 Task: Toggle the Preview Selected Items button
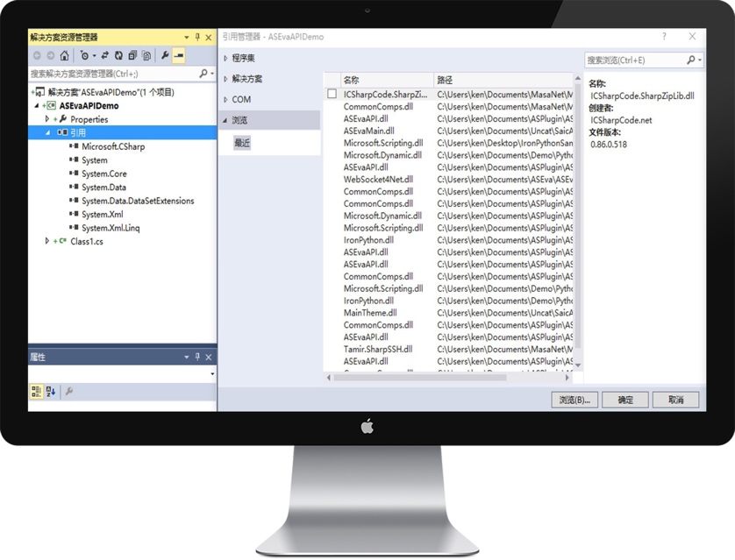click(x=179, y=56)
